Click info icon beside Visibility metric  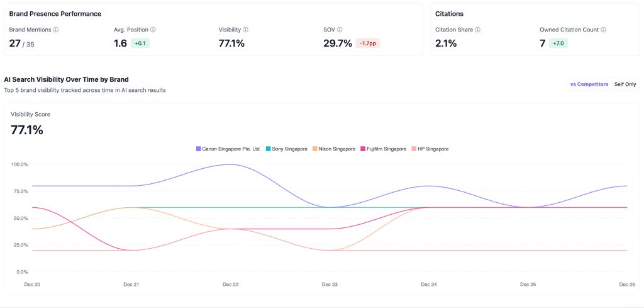click(246, 30)
